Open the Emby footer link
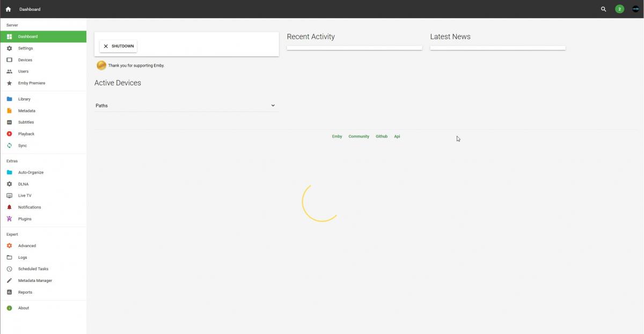The height and width of the screenshot is (334, 644). (337, 136)
